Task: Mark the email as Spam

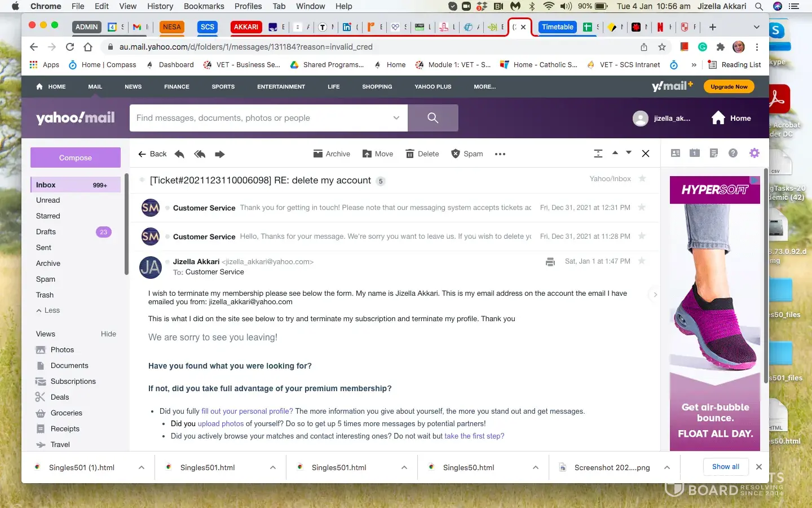Action: (x=456, y=154)
